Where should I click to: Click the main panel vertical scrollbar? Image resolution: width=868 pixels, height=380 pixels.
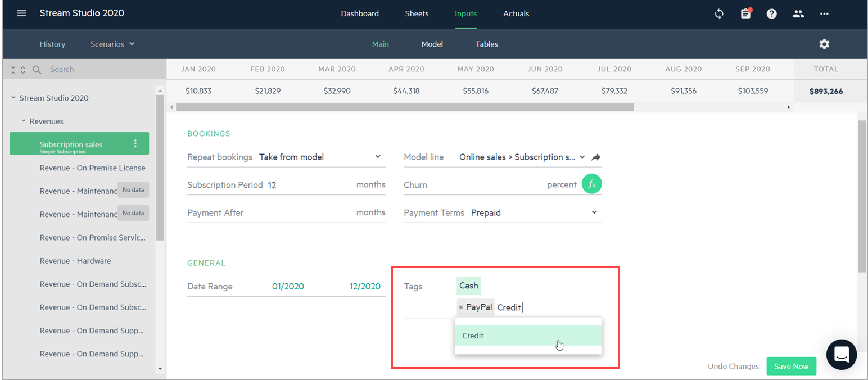pos(862,196)
